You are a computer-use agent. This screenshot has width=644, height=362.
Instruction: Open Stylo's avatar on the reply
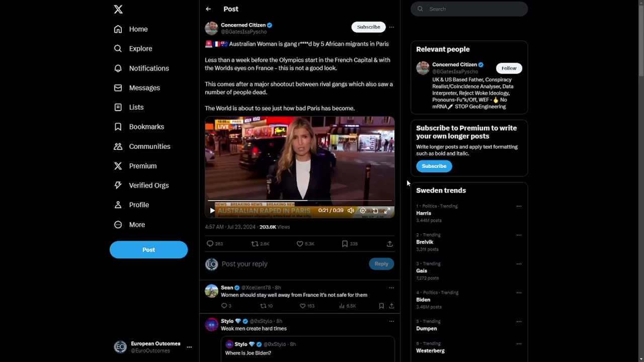coord(211,324)
